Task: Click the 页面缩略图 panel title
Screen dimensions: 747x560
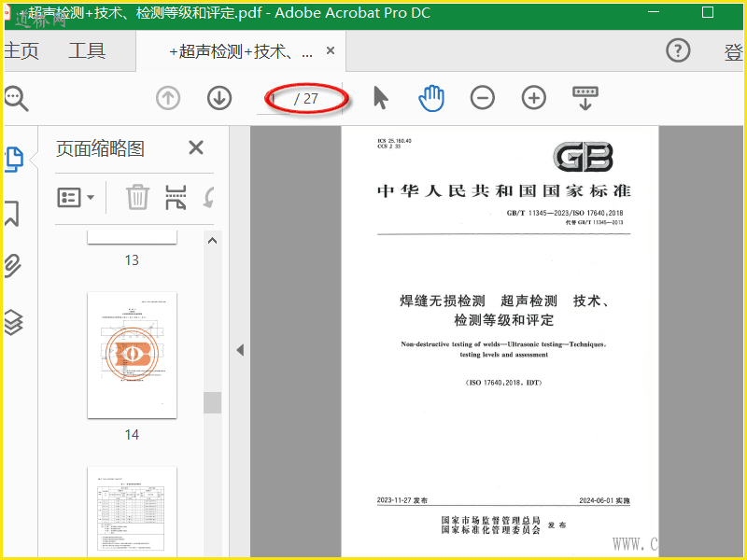Action: 100,148
